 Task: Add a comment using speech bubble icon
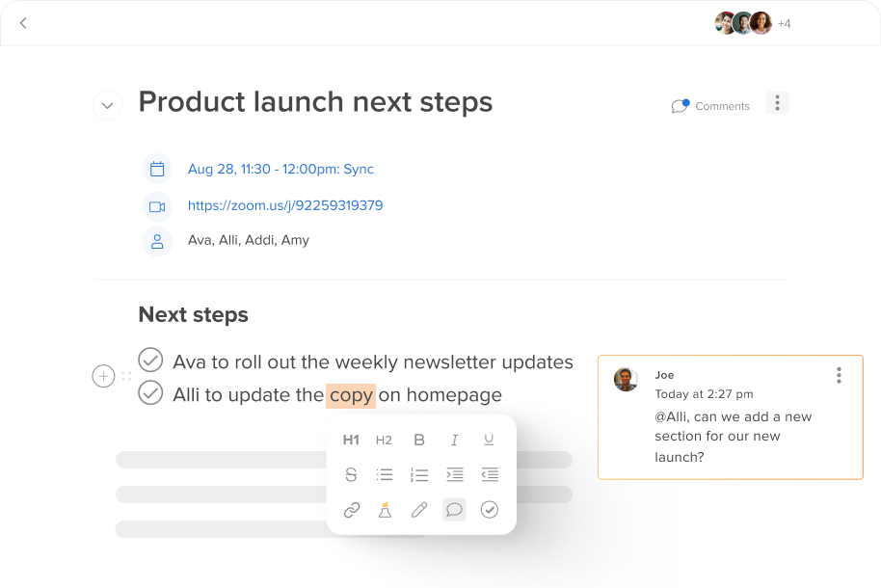pyautogui.click(x=454, y=510)
